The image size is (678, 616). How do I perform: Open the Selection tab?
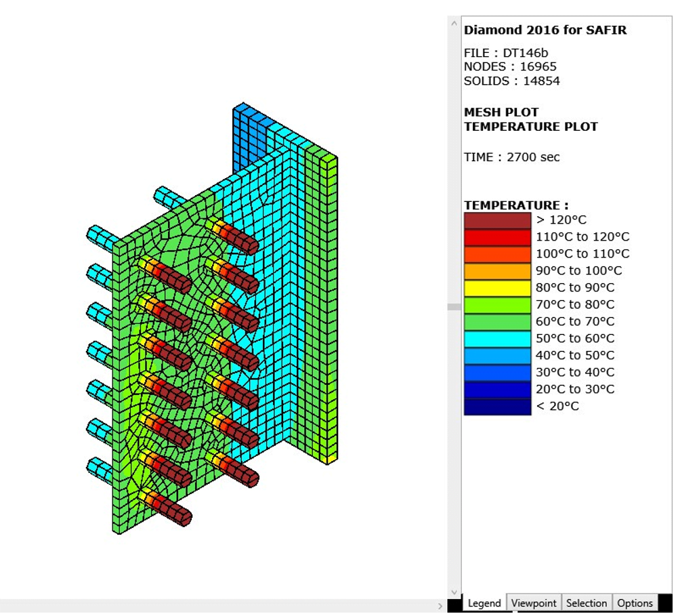pos(587,603)
